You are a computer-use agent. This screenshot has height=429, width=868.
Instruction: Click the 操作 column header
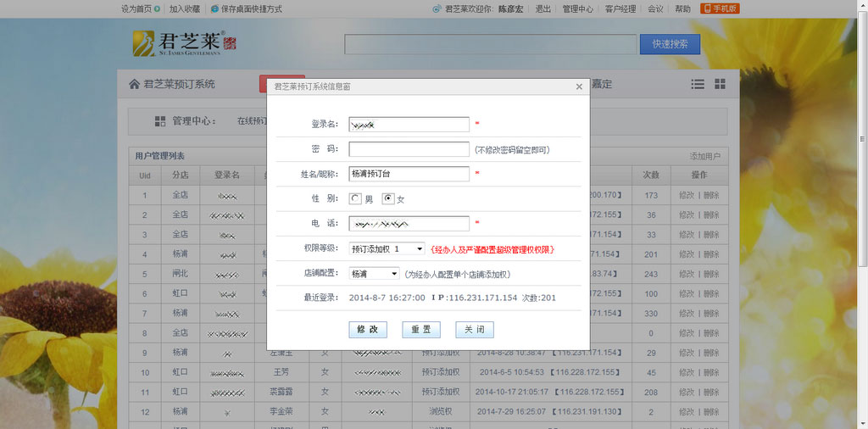pyautogui.click(x=699, y=175)
